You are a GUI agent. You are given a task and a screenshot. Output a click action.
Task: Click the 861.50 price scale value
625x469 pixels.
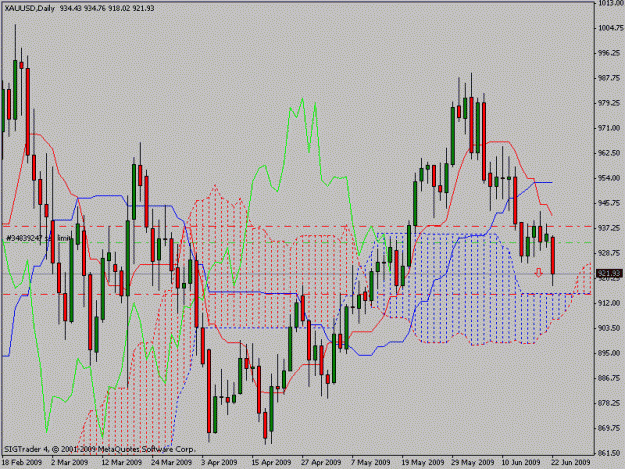(x=609, y=453)
